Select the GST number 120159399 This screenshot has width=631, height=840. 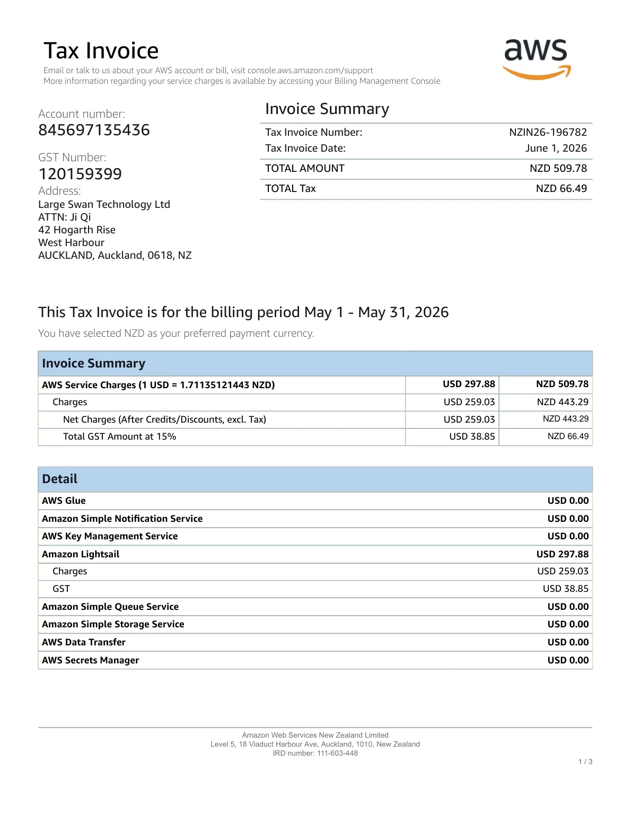[80, 174]
